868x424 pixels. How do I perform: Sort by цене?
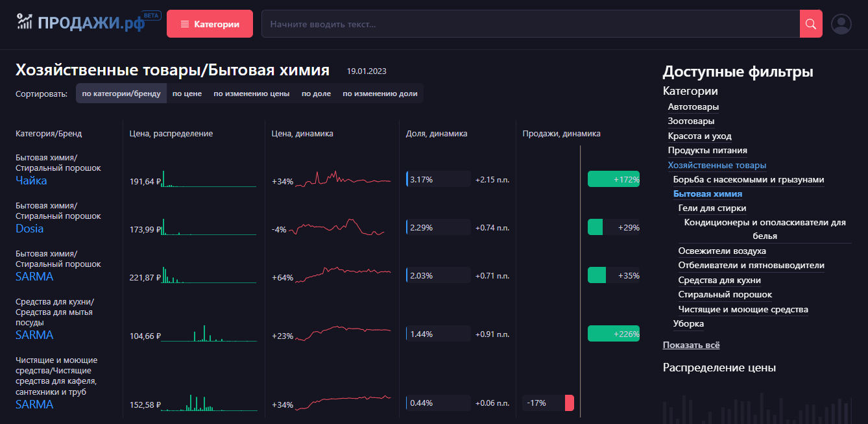pos(187,94)
